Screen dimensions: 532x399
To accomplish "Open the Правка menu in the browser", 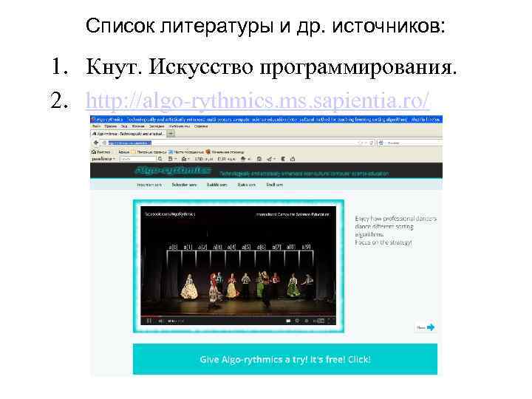I will coord(111,126).
